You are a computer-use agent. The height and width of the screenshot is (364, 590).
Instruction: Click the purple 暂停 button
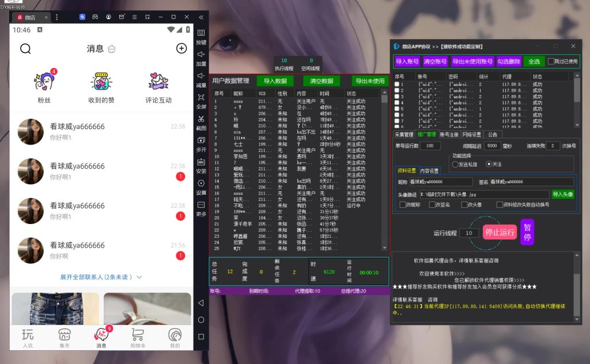527,232
